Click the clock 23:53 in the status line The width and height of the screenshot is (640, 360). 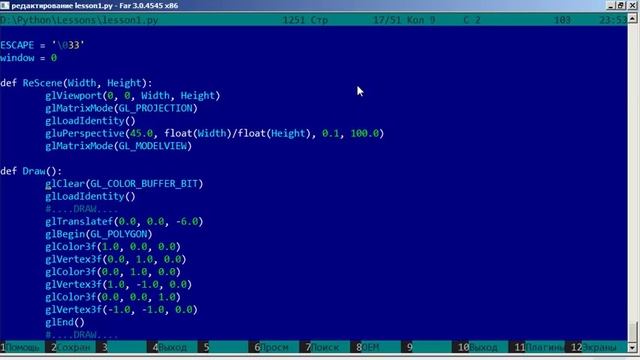613,20
